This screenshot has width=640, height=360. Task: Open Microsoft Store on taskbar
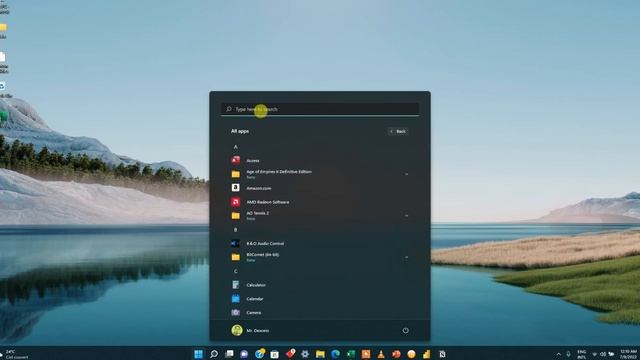tap(275, 354)
